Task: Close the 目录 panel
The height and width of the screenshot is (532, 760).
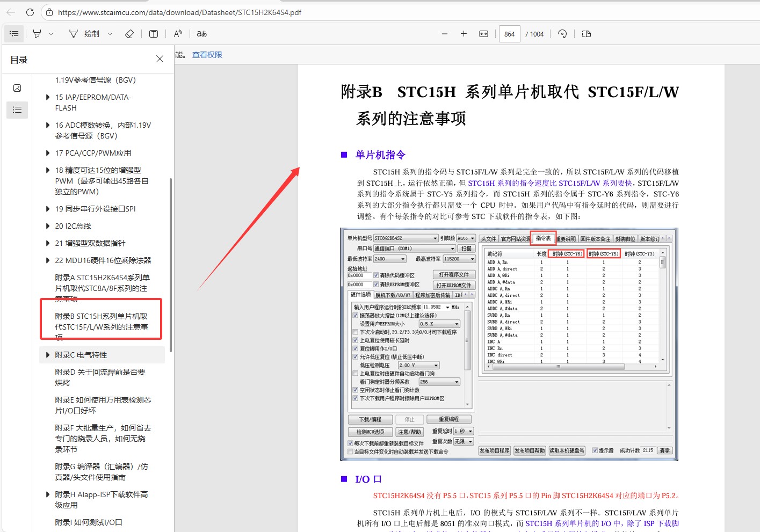Action: coord(159,59)
